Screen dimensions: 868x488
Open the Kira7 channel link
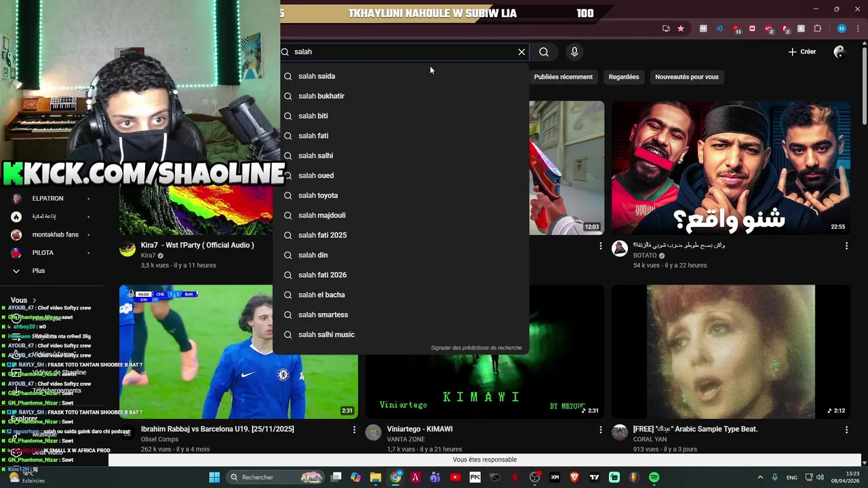pyautogui.click(x=149, y=256)
